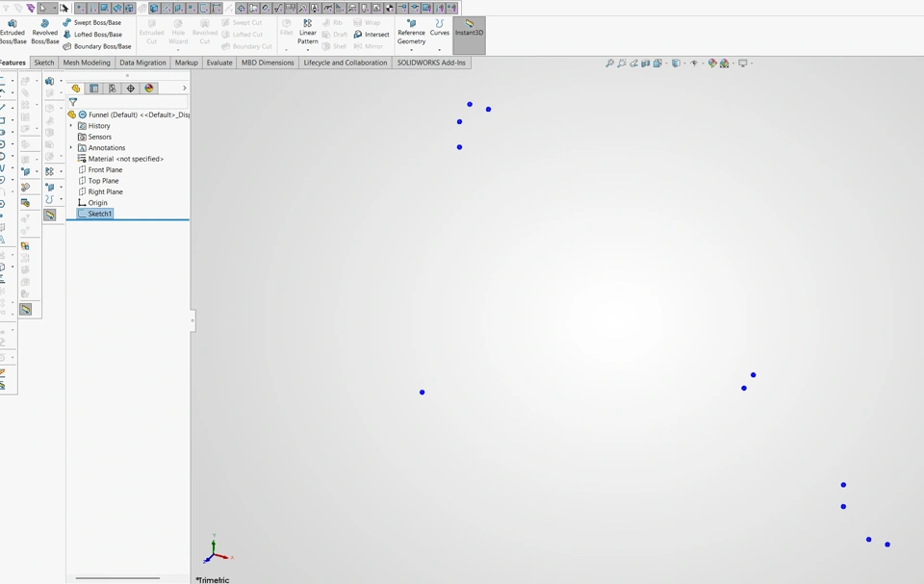924x584 pixels.
Task: Open the Hide/Show Items dropdown arrow
Action: [x=703, y=63]
